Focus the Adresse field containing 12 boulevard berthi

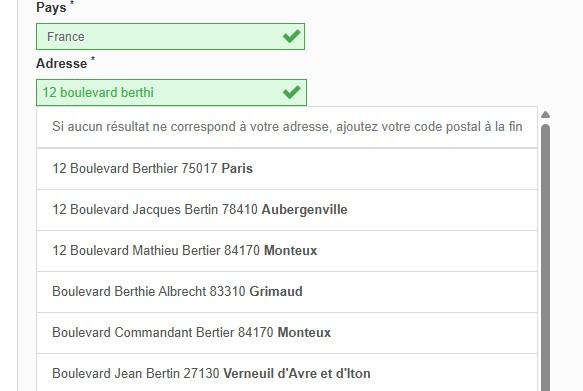click(x=171, y=93)
